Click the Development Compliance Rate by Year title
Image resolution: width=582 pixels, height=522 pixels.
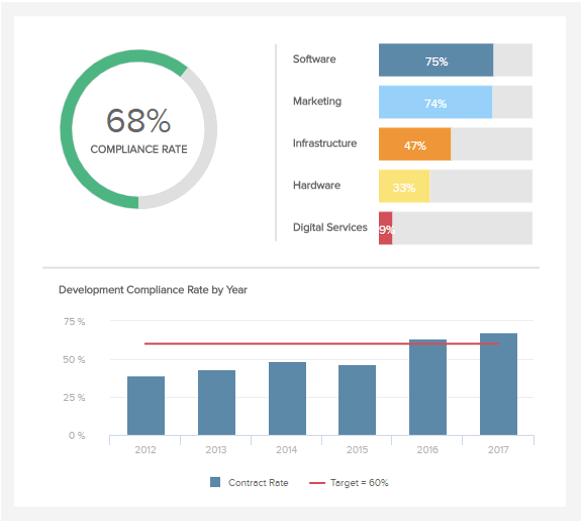coord(153,290)
